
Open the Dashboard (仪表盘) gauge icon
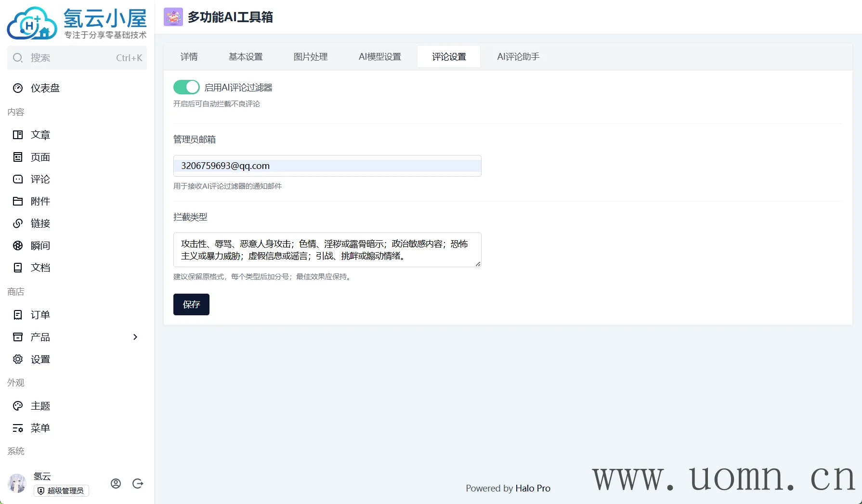click(18, 88)
